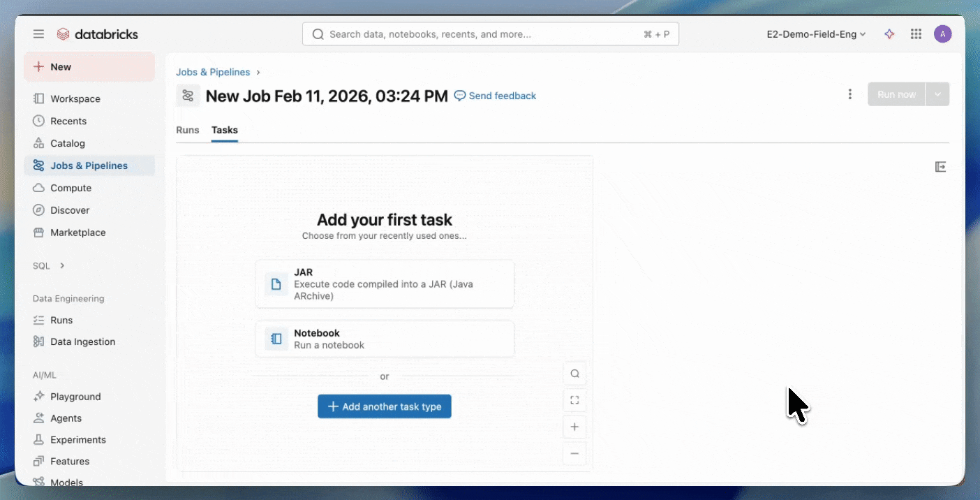The height and width of the screenshot is (500, 980).
Task: Open the Databricks Assistant sparkle icon
Action: click(x=889, y=34)
